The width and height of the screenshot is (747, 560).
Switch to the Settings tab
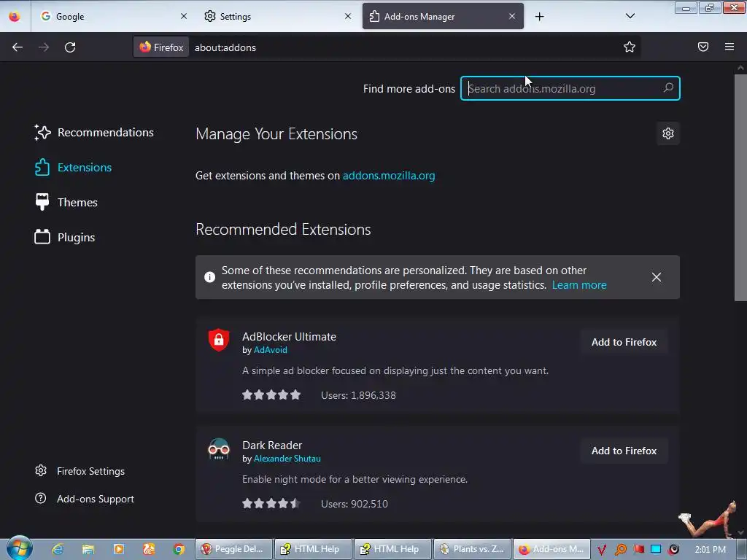tap(276, 16)
